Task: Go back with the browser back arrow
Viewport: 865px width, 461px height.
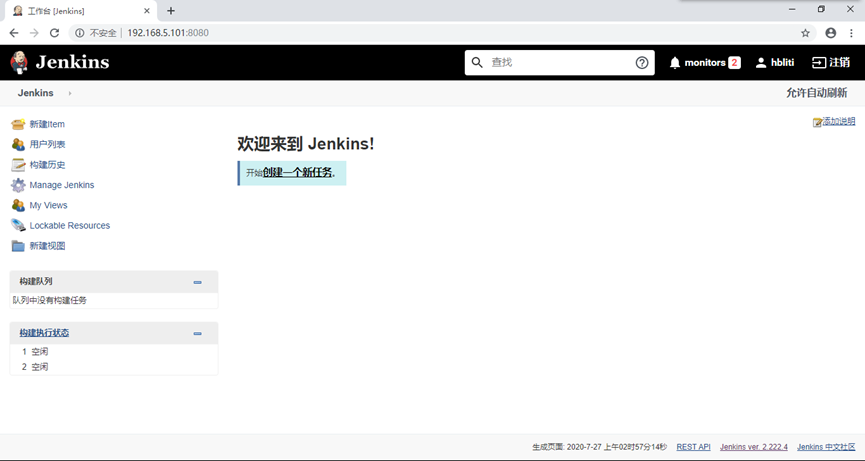Action: coord(14,33)
